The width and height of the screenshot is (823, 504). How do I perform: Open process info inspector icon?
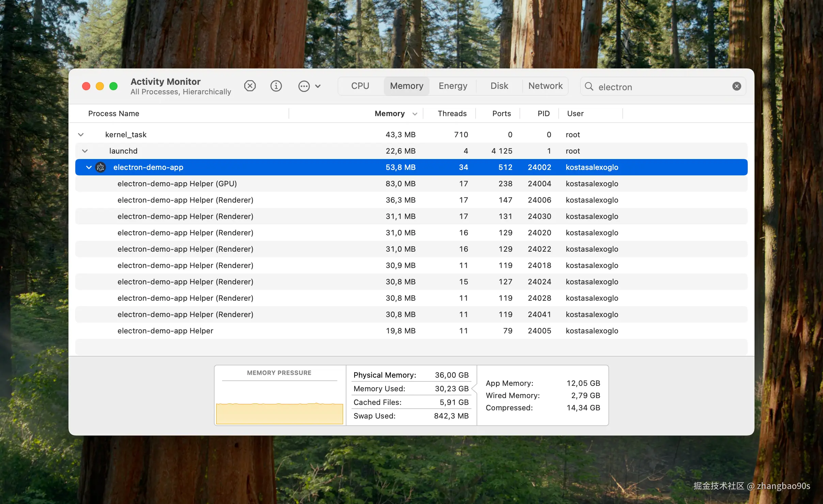pos(276,86)
